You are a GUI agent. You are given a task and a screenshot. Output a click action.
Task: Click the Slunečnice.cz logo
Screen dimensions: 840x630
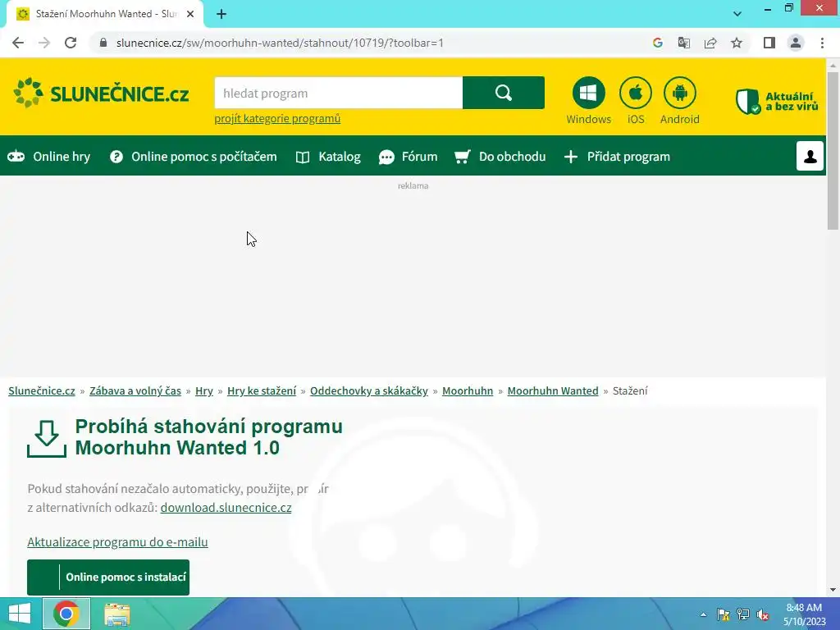[101, 94]
